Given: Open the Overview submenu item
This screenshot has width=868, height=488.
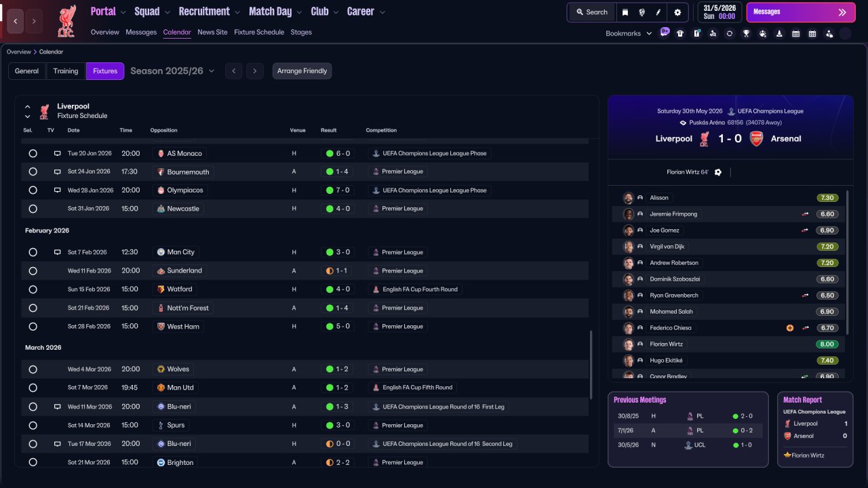Looking at the screenshot, I should [x=105, y=32].
